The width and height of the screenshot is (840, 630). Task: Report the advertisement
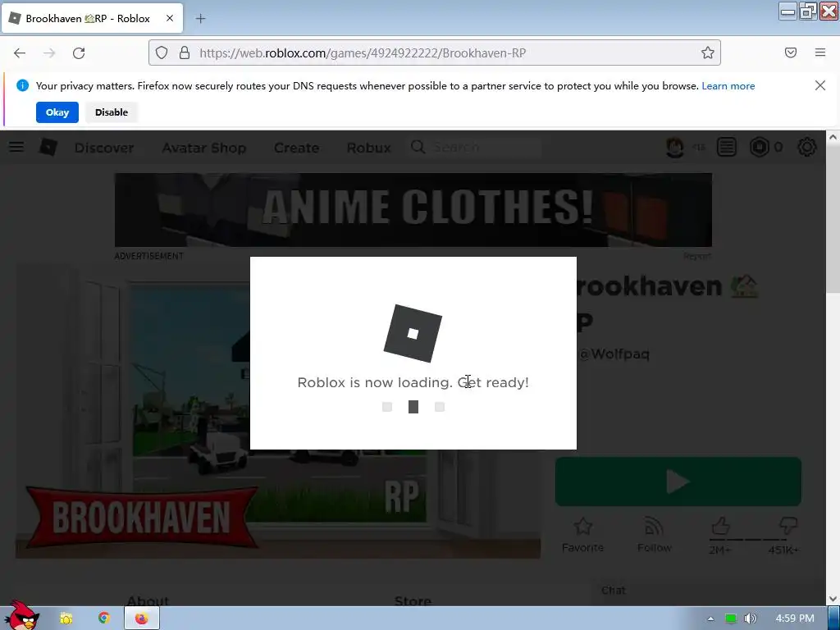click(x=697, y=256)
